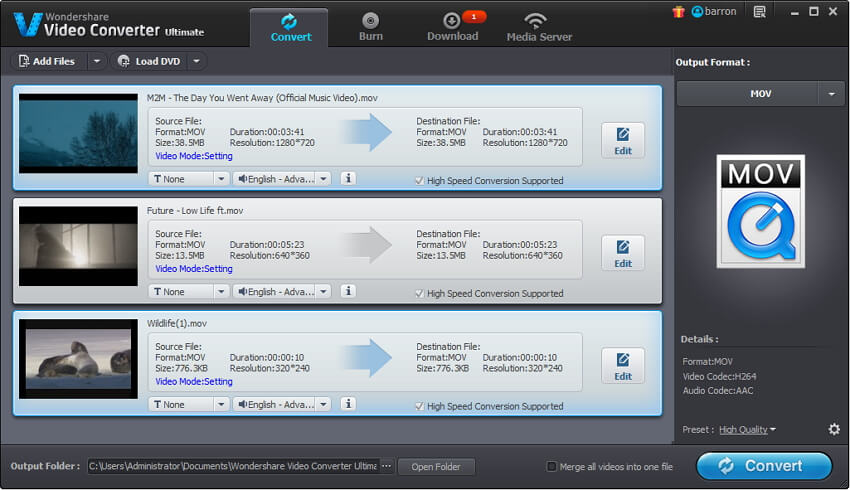Viewport: 850px width, 490px height.
Task: Click the Wondershare Video Converter logo
Action: (x=110, y=25)
